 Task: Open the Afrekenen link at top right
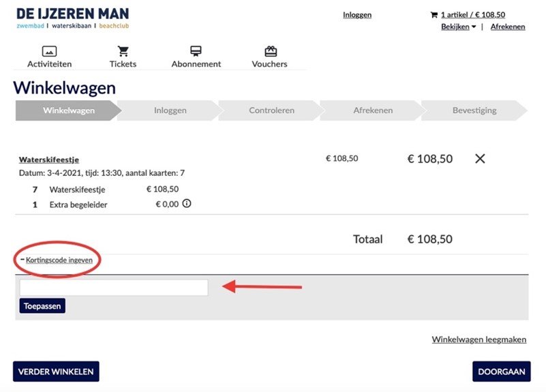508,27
